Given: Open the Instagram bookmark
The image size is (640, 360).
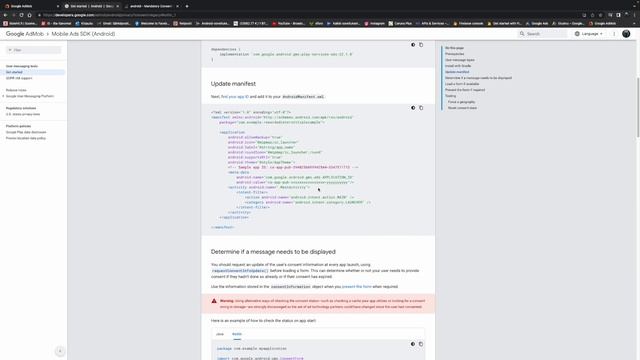Looking at the screenshot, I should (x=374, y=24).
